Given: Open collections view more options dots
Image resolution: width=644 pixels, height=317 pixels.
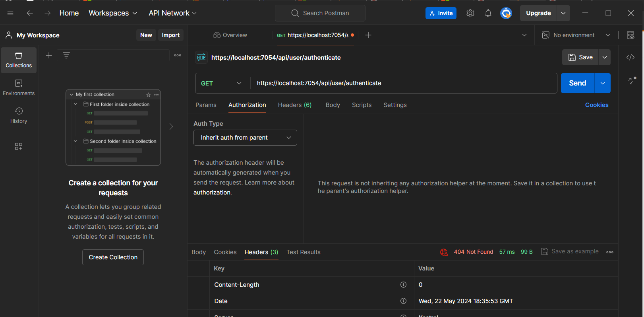Looking at the screenshot, I should [178, 55].
